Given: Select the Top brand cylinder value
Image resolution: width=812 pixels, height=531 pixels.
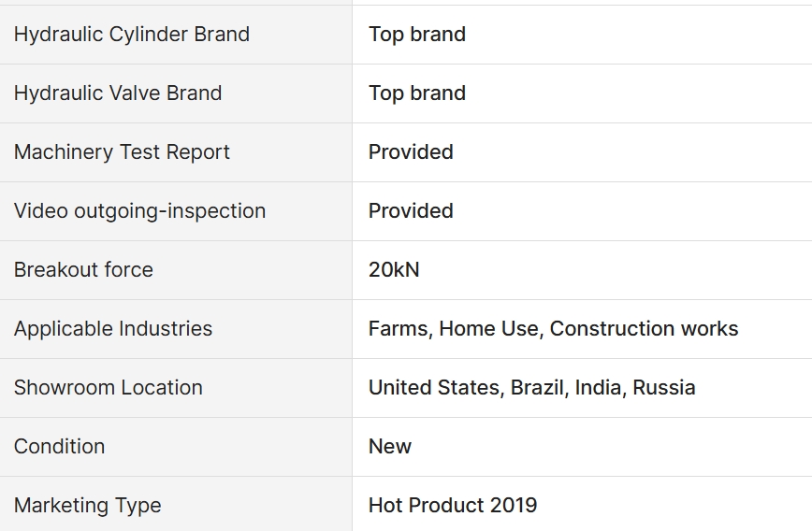Looking at the screenshot, I should (417, 35).
